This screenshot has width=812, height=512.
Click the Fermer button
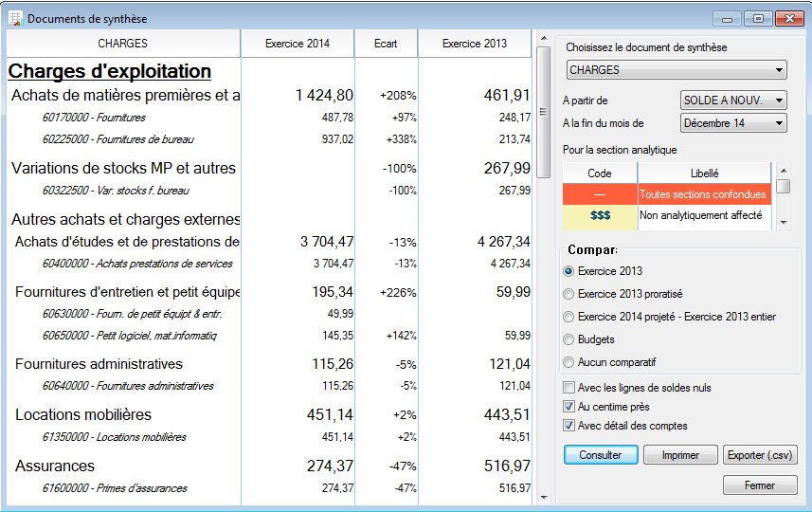pos(760,485)
